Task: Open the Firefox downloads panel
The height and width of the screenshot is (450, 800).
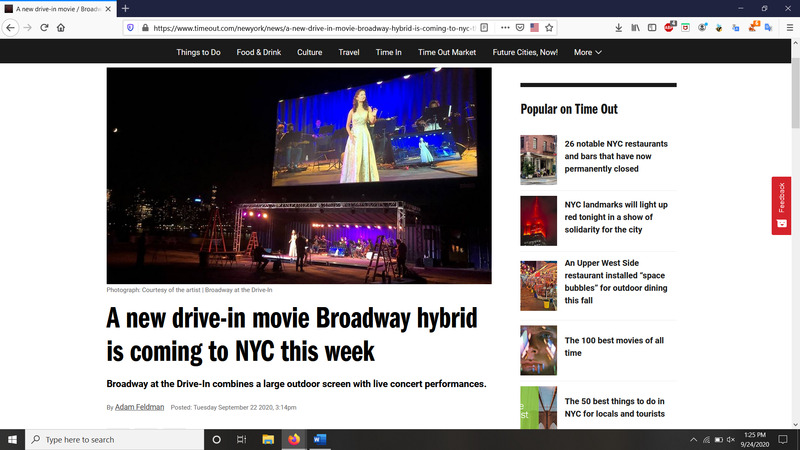Action: point(618,27)
